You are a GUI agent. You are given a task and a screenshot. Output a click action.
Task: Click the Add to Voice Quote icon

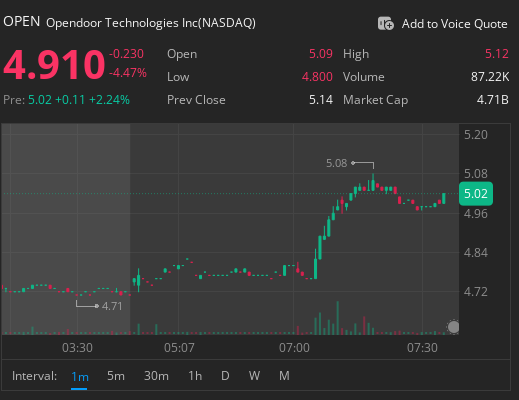pyautogui.click(x=386, y=24)
